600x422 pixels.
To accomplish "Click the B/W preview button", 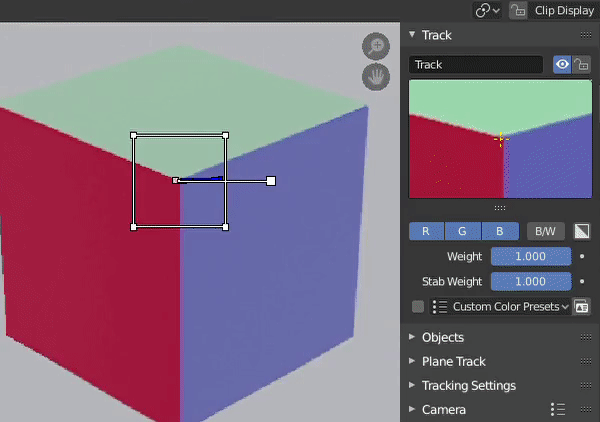I will [545, 231].
